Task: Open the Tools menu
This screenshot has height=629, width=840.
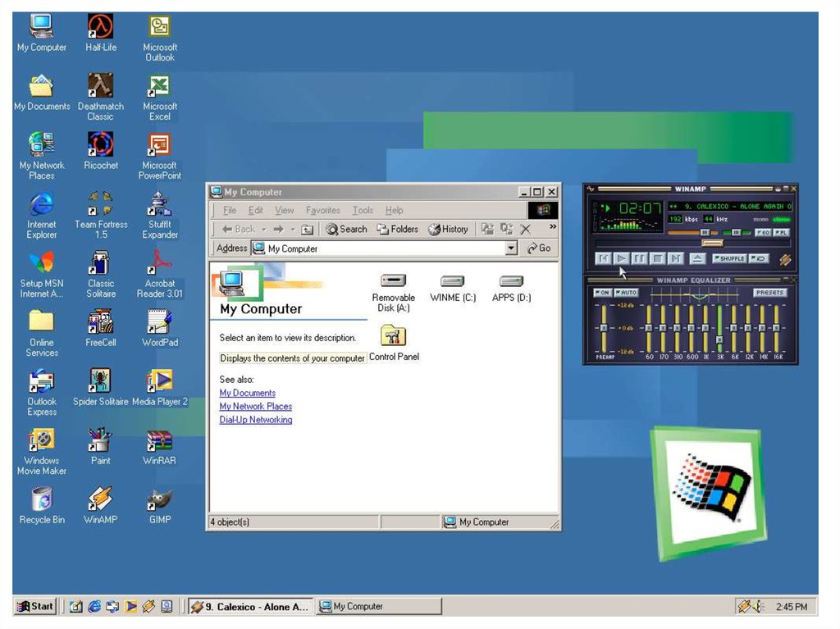Action: point(363,211)
